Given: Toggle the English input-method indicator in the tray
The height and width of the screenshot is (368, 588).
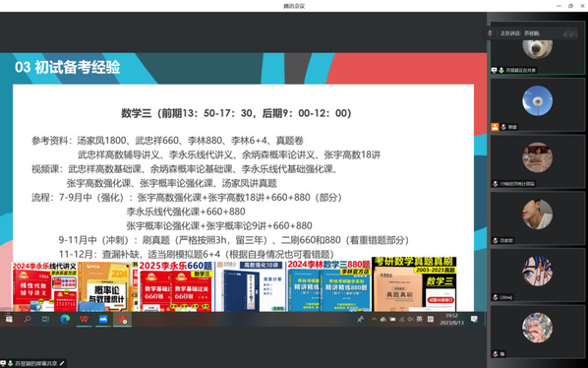Looking at the screenshot, I should pyautogui.click(x=419, y=319).
